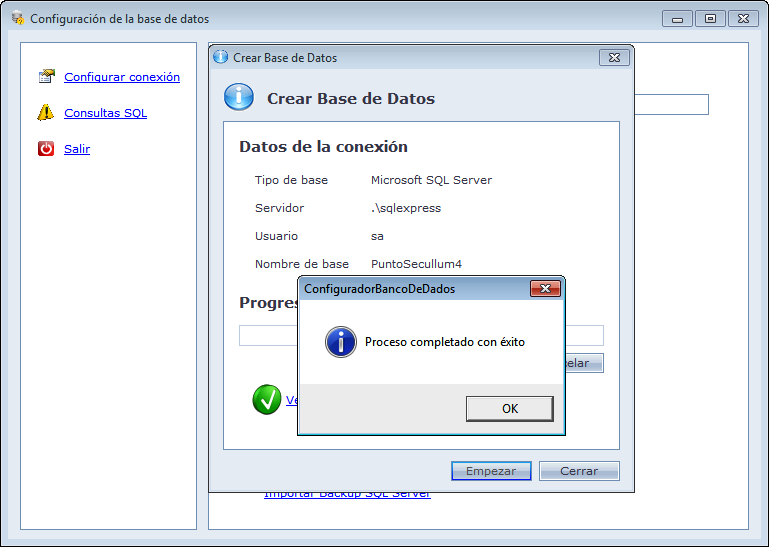Click the Crear Base de Datos title bar icon

point(221,57)
